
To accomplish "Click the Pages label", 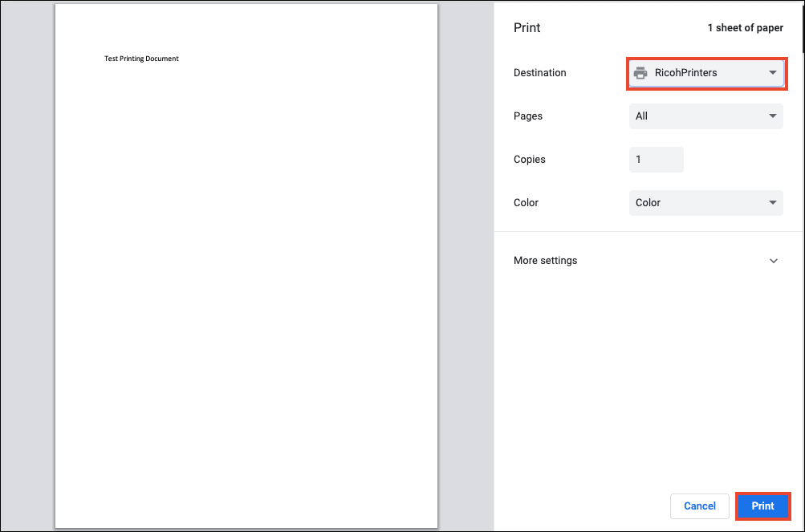I will point(528,116).
